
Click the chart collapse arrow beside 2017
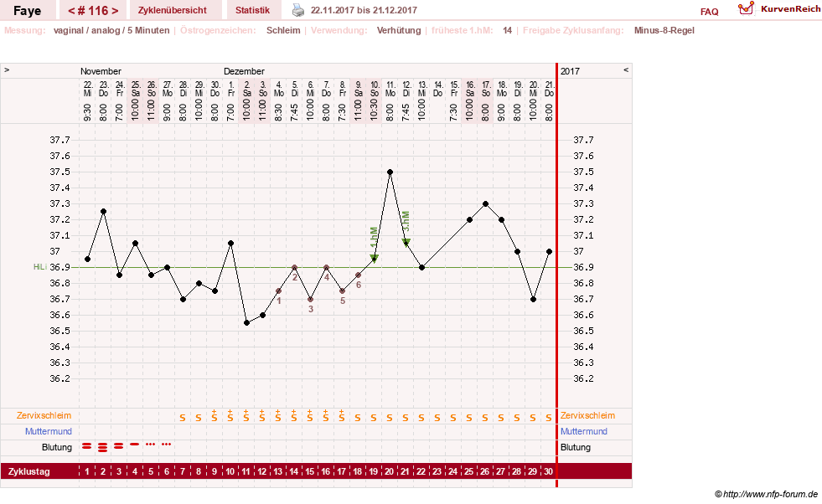[x=625, y=69]
